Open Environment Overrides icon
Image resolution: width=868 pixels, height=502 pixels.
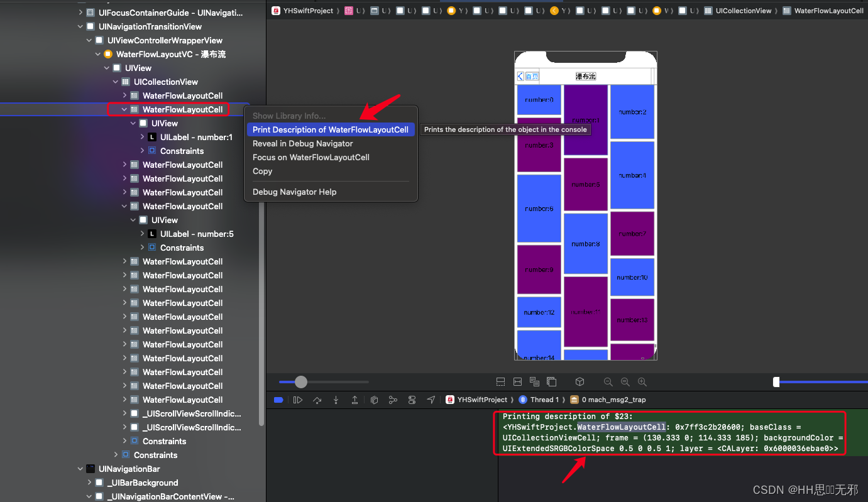(x=412, y=400)
